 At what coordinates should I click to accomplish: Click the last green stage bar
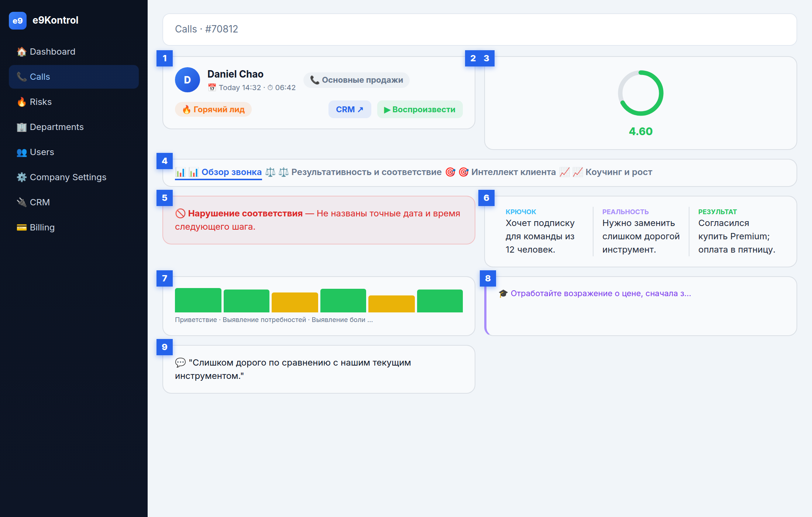click(x=440, y=301)
